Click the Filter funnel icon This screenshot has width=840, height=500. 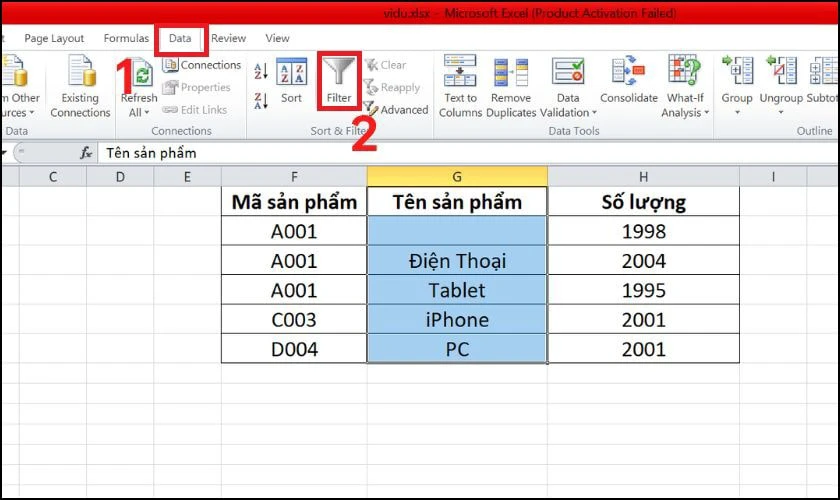tap(339, 71)
